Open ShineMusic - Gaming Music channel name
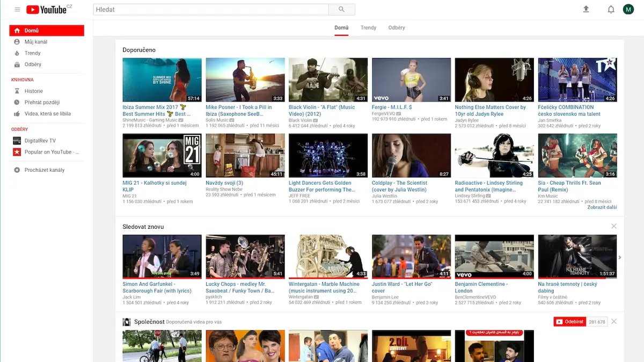Viewport: 644px width, 362px height. pos(150,120)
